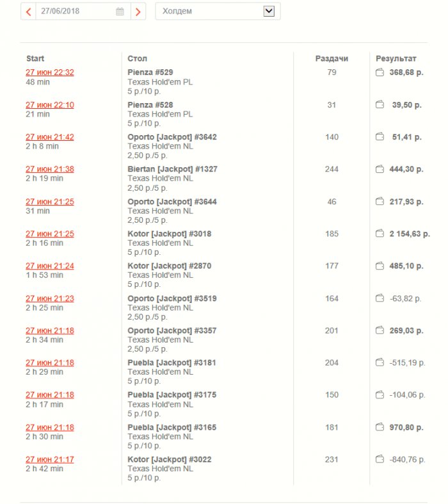Viewport: 448px width, 504px height.
Task: Click the date field showing 27/06/2018
Action: [76, 12]
